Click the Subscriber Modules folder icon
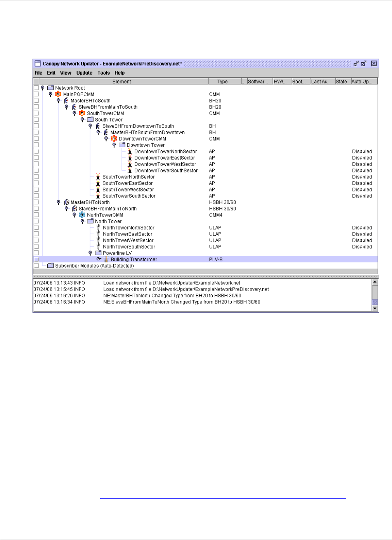Screen dimensions: 392x540 (x=50, y=266)
